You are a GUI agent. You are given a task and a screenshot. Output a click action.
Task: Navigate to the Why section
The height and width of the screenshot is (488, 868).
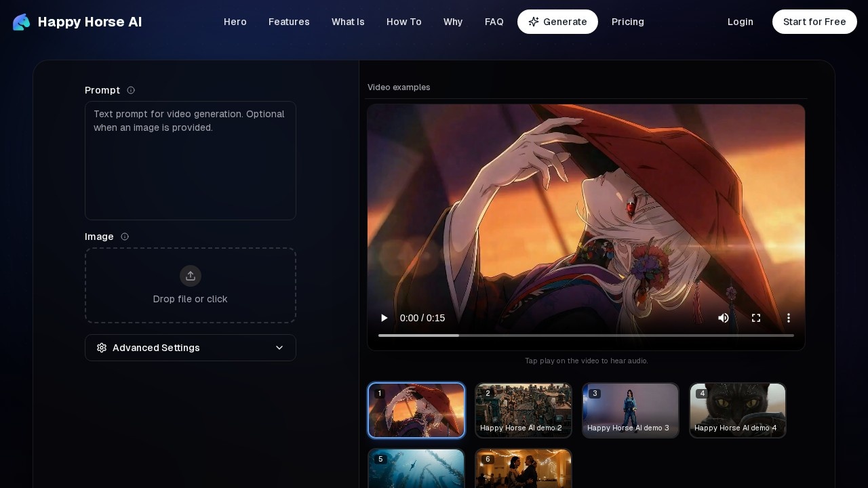453,22
